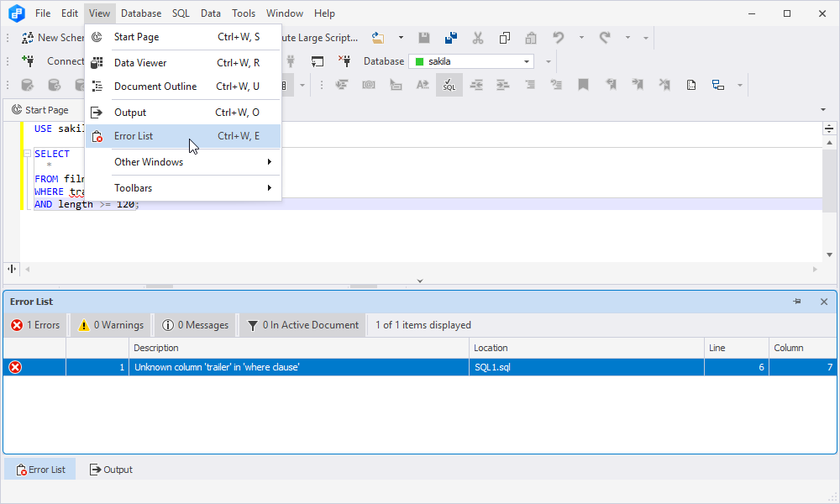The width and height of the screenshot is (840, 504).
Task: Expand the Redo history dropdown arrow
Action: tap(627, 38)
